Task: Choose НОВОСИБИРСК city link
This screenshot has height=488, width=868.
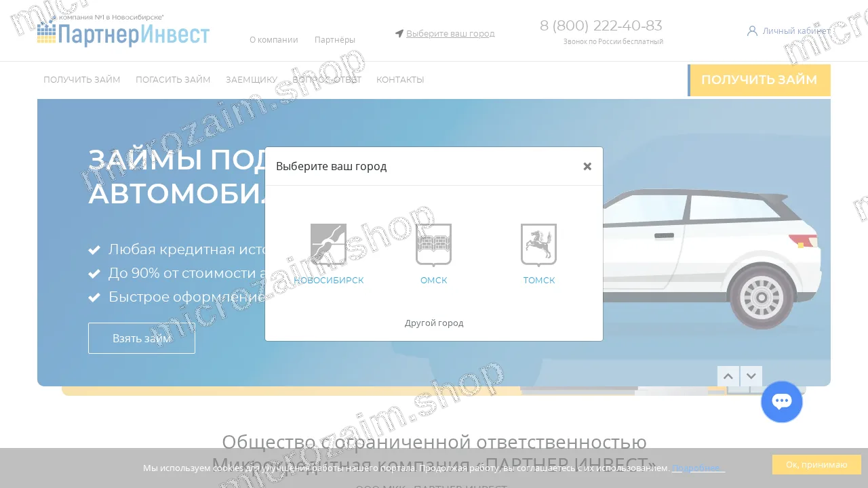Action: coord(329,281)
